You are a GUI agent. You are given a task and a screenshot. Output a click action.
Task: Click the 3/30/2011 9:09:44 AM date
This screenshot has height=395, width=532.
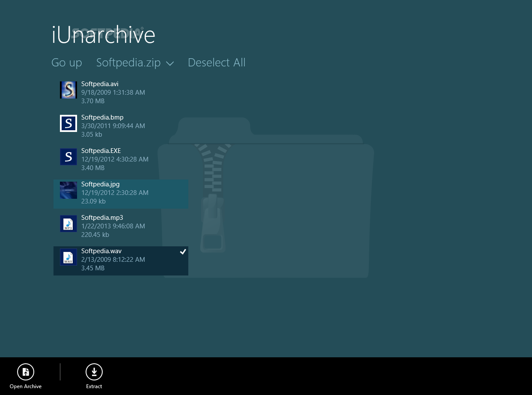click(113, 126)
